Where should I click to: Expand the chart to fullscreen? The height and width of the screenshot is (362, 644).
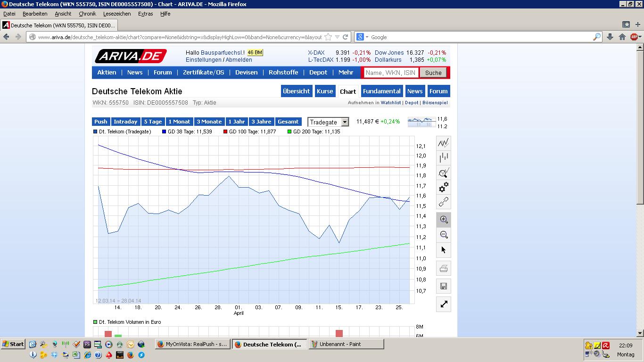pyautogui.click(x=443, y=304)
